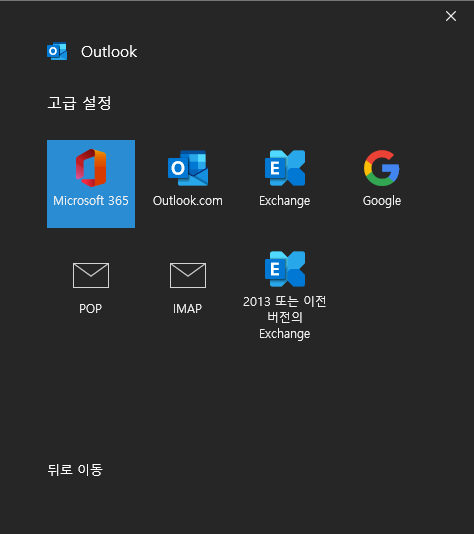Select the IMAP envelope icon
Screen dimensions: 474x534
(x=188, y=275)
